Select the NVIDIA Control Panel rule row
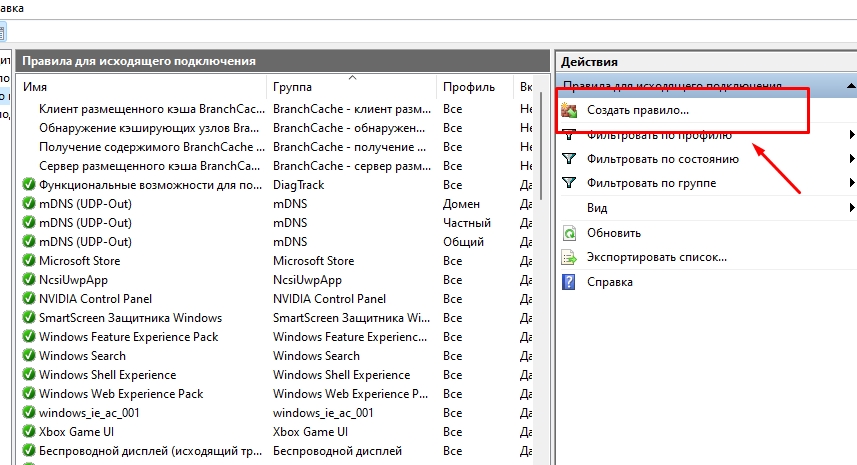This screenshot has height=465, width=857. point(95,299)
